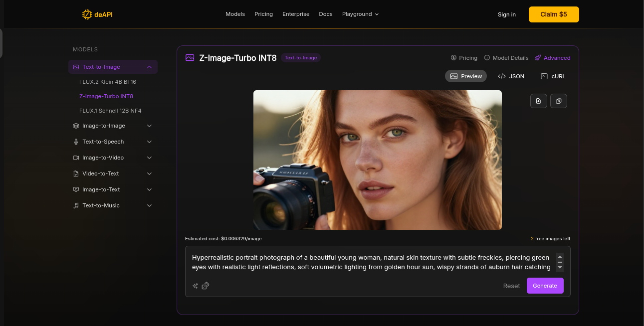Click the download file icon button
The width and height of the screenshot is (644, 326).
(x=539, y=101)
